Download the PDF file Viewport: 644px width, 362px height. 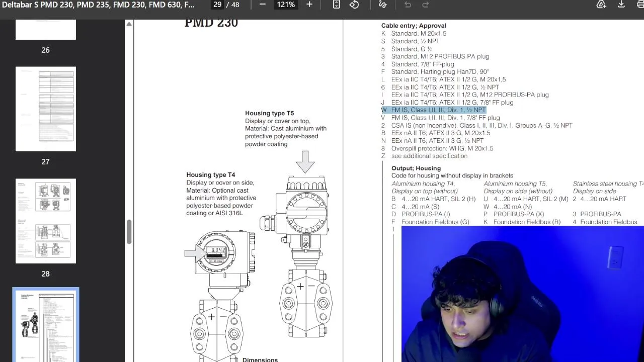click(x=621, y=5)
